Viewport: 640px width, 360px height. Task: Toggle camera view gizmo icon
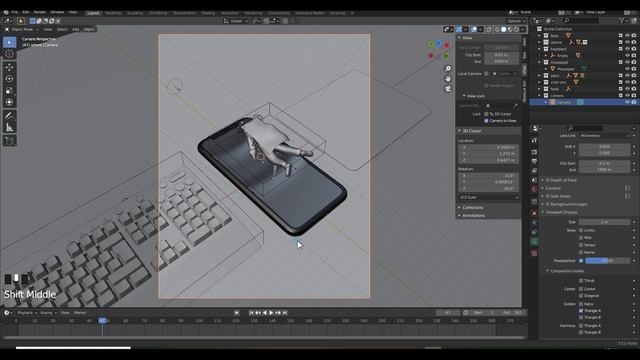point(448,89)
